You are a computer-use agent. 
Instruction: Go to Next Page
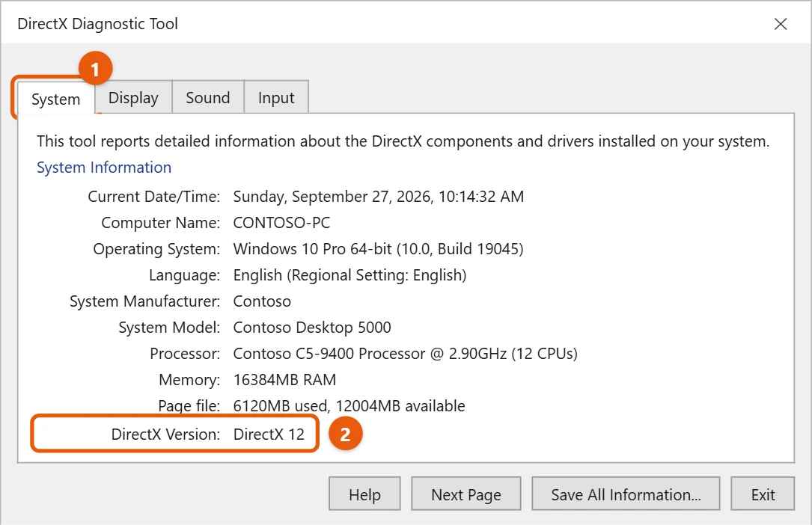(x=466, y=494)
